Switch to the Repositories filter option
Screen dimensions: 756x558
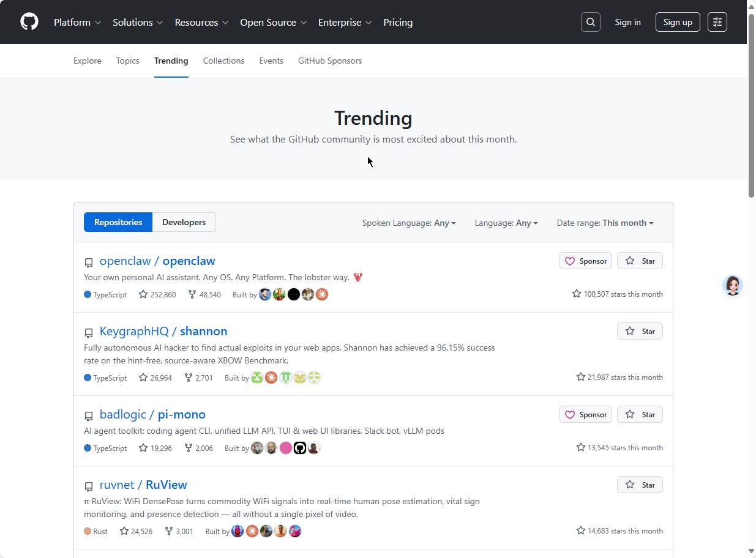click(x=118, y=222)
